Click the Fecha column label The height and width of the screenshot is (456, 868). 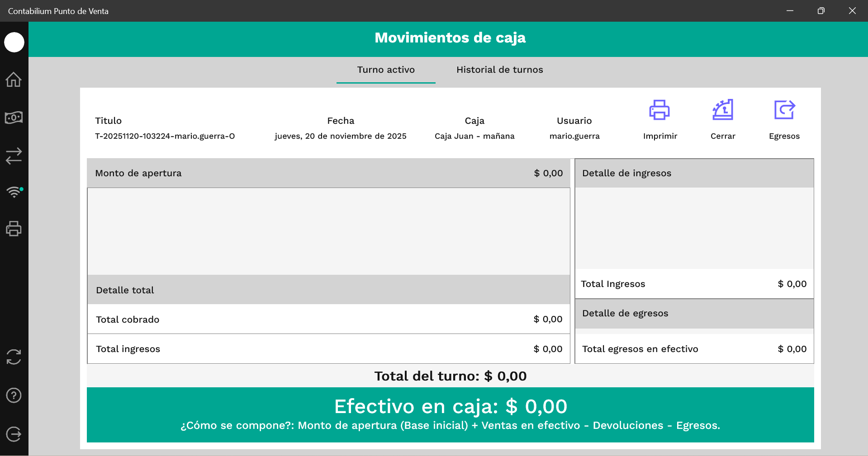click(x=341, y=121)
